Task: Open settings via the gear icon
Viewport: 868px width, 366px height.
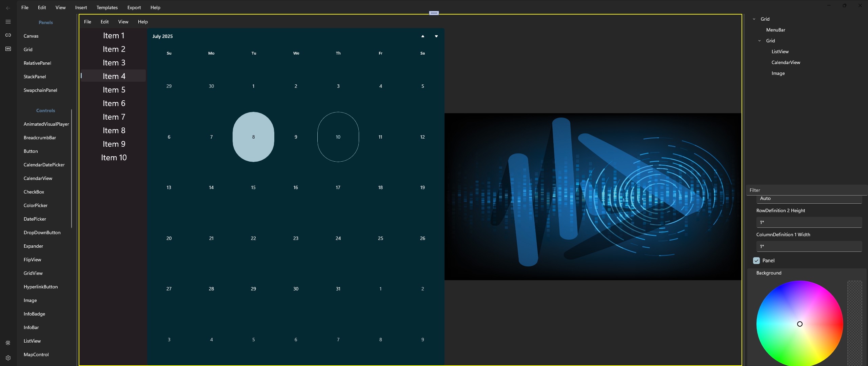Action: pyautogui.click(x=8, y=358)
